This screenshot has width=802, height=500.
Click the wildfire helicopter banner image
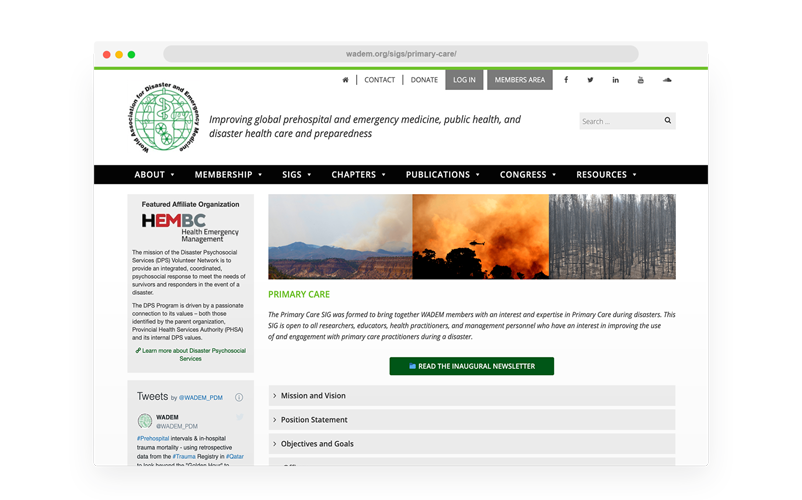coord(481,237)
